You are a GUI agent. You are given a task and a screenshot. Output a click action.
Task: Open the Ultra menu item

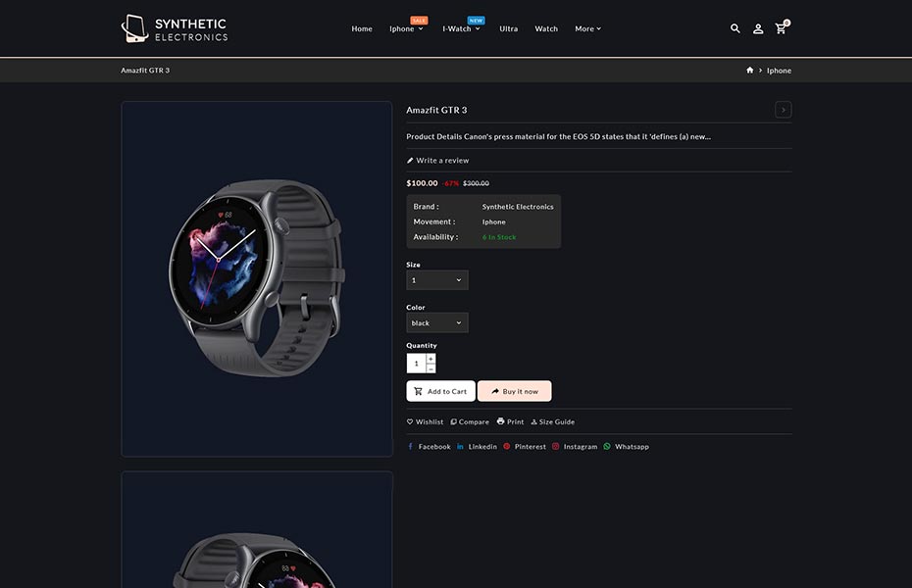[x=508, y=28]
